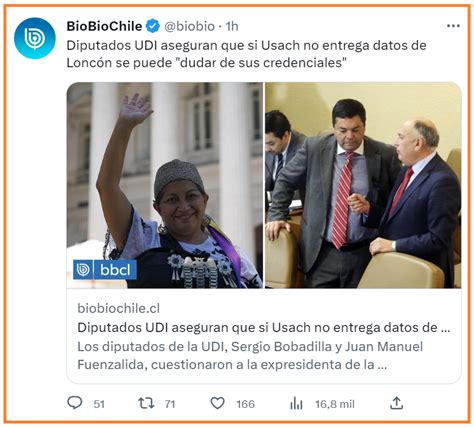Click the card description about Sergio Bobadilla
474x427 pixels.
(x=250, y=356)
